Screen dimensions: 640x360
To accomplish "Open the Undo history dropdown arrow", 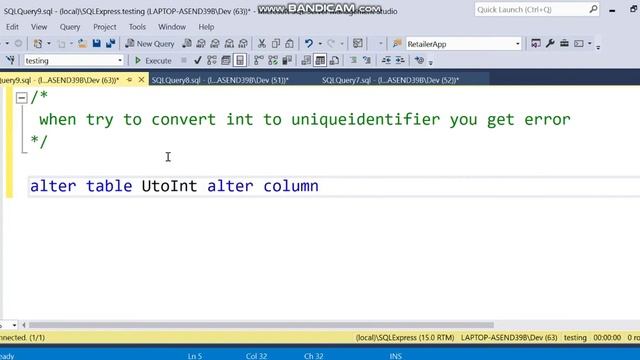I will click(x=320, y=44).
